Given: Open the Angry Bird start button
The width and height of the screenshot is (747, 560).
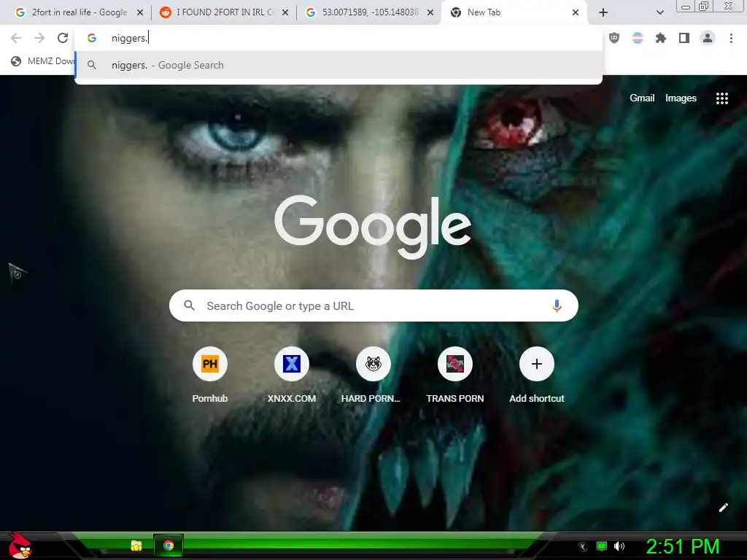Looking at the screenshot, I should pos(20,545).
